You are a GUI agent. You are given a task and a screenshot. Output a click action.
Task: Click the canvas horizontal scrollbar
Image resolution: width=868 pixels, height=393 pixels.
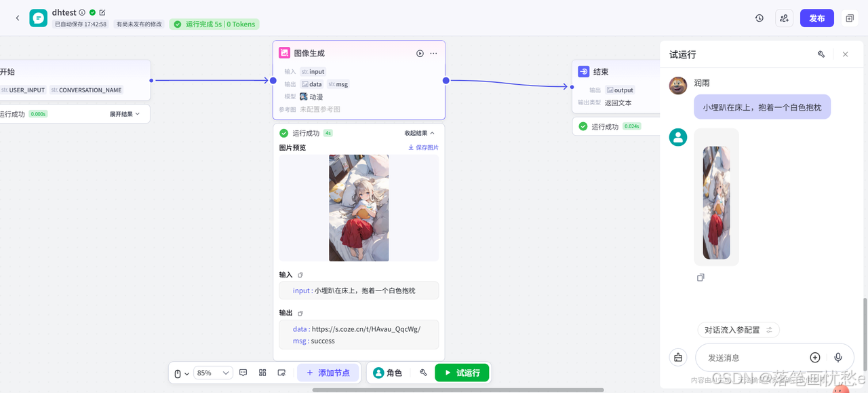(458, 390)
